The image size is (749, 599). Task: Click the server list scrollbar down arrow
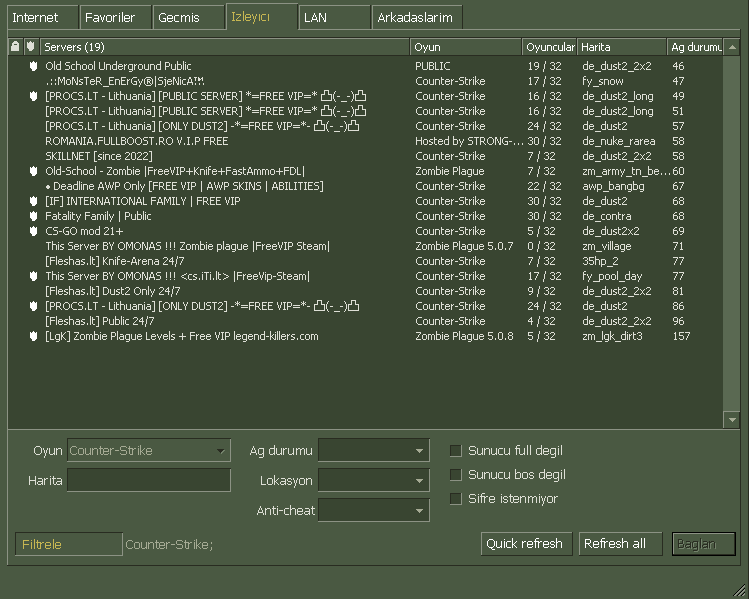click(732, 421)
